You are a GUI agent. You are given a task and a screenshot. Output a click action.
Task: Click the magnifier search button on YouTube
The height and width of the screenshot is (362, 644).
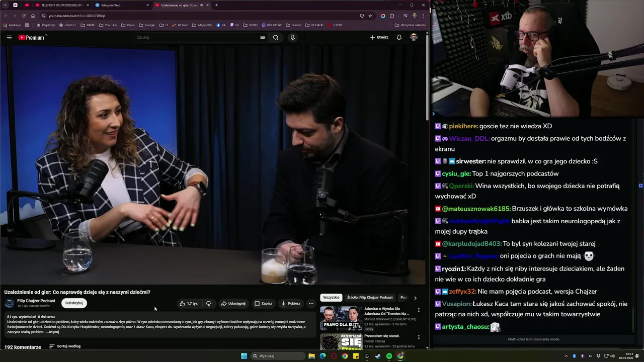(276, 37)
